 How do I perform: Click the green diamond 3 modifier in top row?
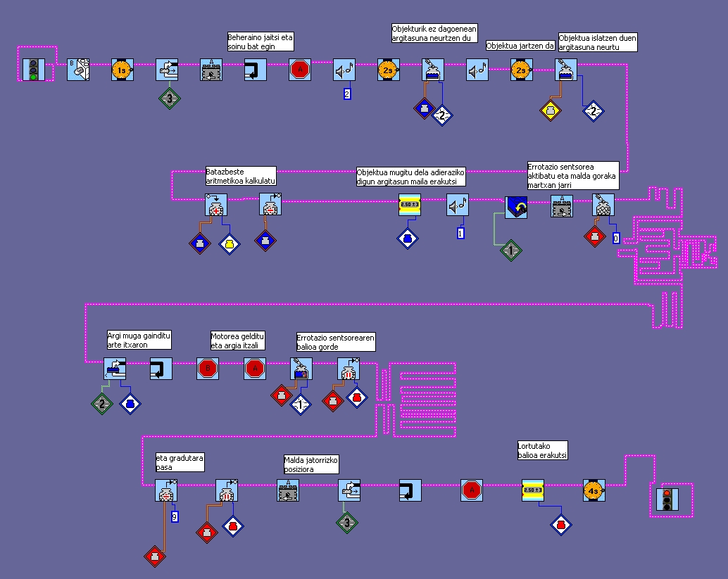[170, 98]
